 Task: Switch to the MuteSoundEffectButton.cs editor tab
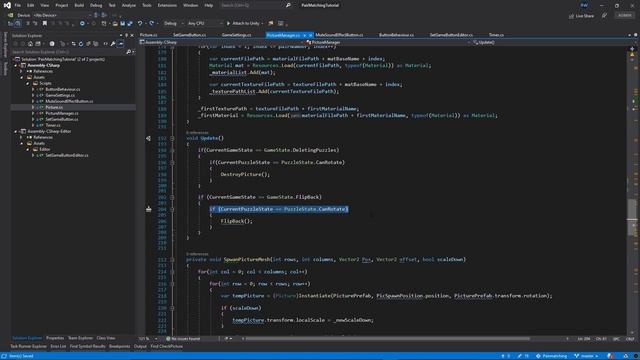(x=339, y=35)
